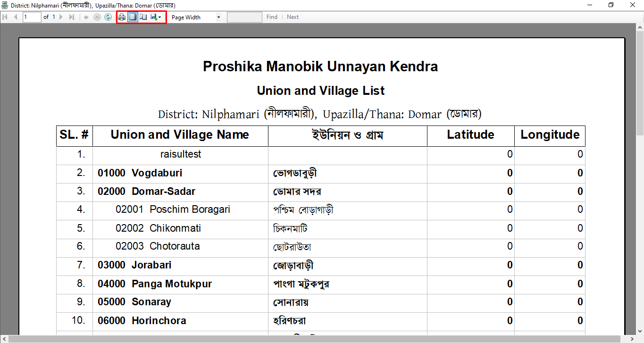Go to first page of report

tap(5, 17)
